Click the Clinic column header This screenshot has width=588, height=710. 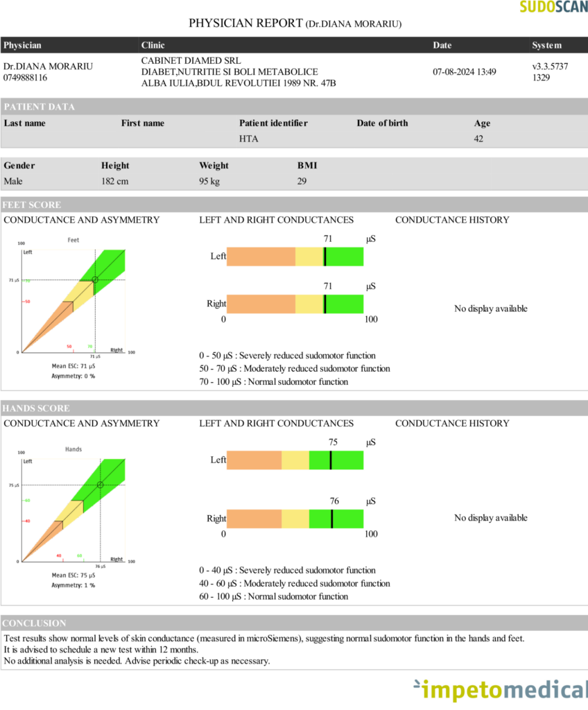click(153, 45)
